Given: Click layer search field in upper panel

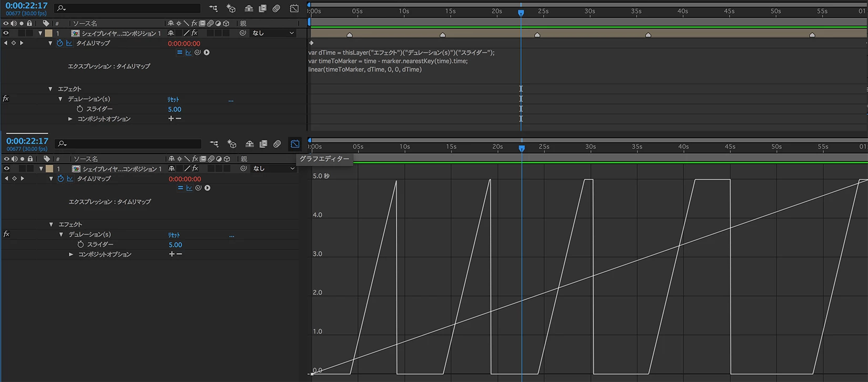Looking at the screenshot, I should coord(128,8).
